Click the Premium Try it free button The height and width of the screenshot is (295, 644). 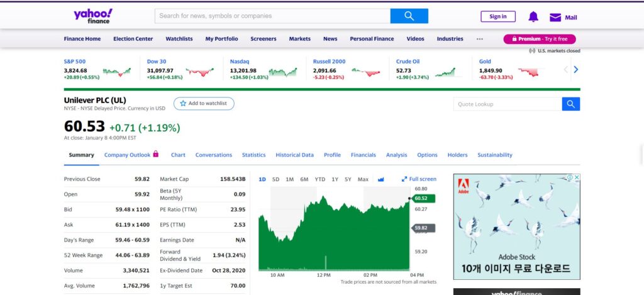[539, 39]
